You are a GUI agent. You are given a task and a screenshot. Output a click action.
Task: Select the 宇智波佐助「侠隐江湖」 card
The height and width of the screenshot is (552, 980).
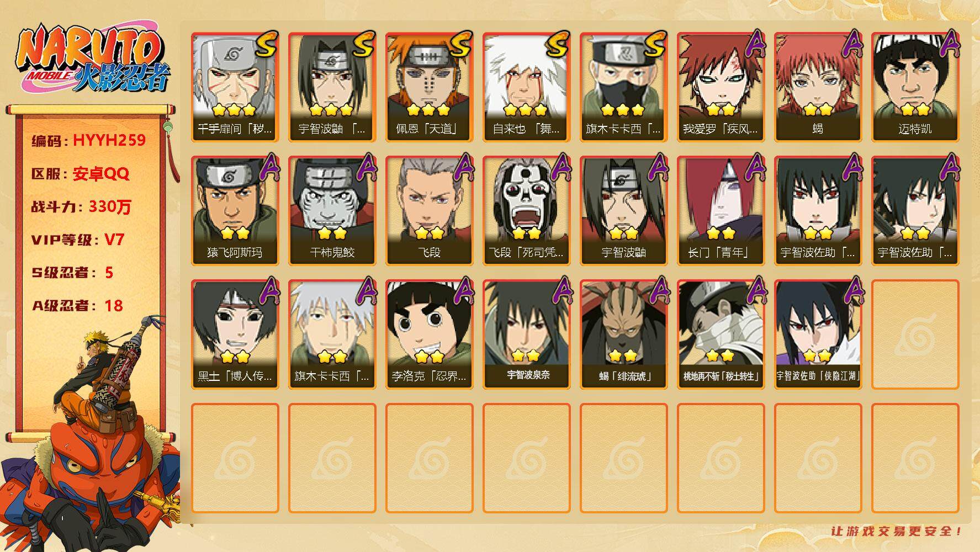click(x=818, y=335)
